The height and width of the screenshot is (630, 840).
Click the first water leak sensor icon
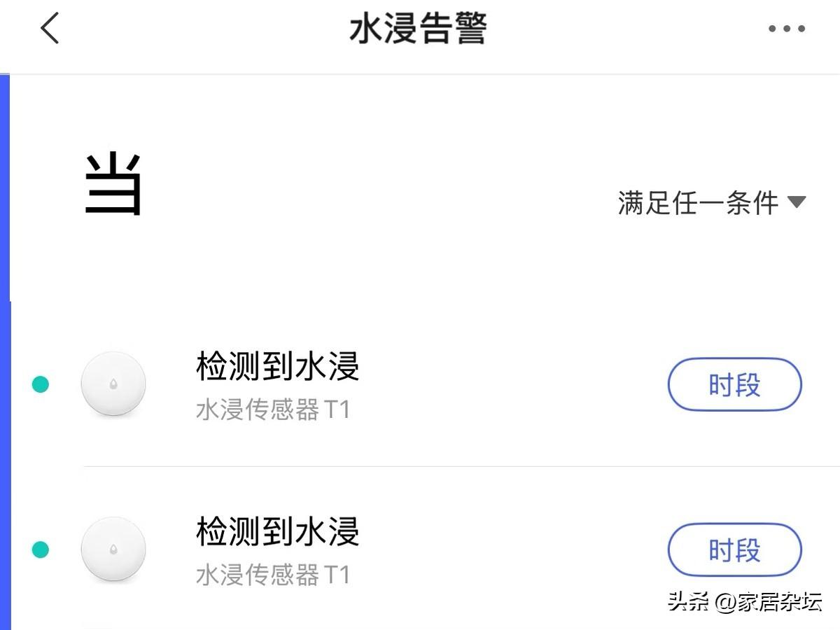pos(113,384)
